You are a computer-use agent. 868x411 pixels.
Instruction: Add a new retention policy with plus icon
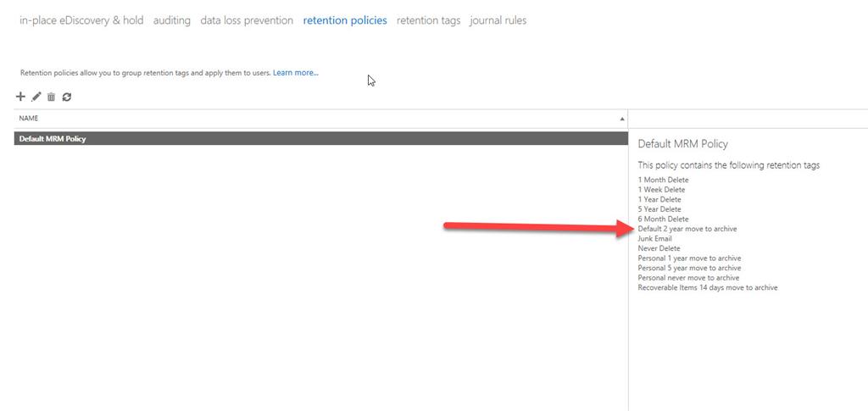(x=20, y=97)
